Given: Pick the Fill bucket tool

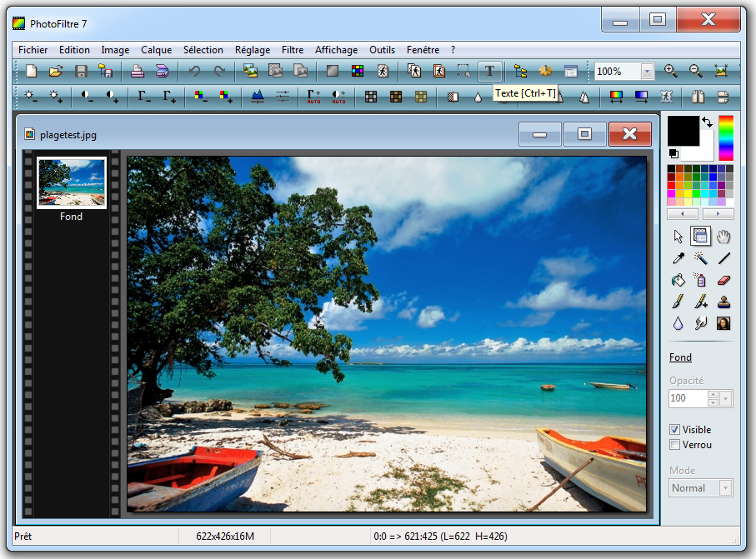Looking at the screenshot, I should click(678, 280).
